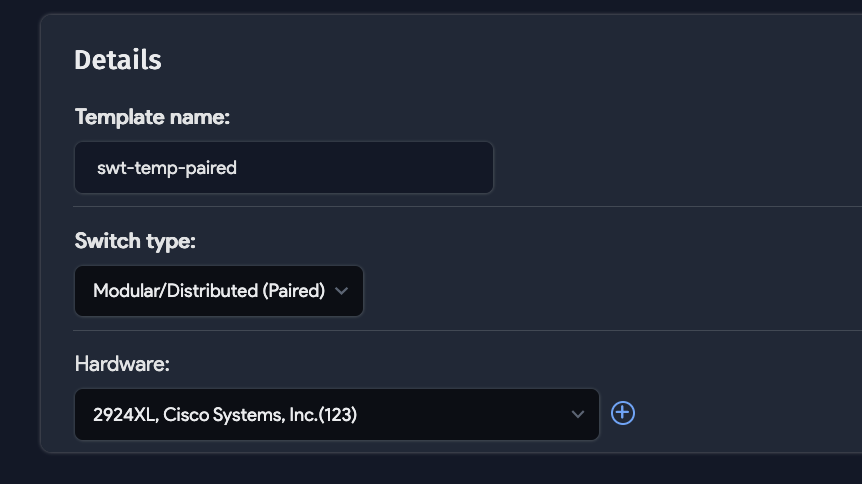
Task: Click empty space right of Switch type dropdown
Action: tap(600, 291)
